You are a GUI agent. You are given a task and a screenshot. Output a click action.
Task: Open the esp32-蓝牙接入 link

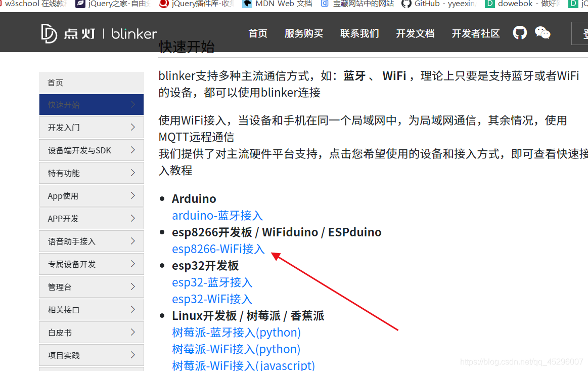[x=212, y=282]
